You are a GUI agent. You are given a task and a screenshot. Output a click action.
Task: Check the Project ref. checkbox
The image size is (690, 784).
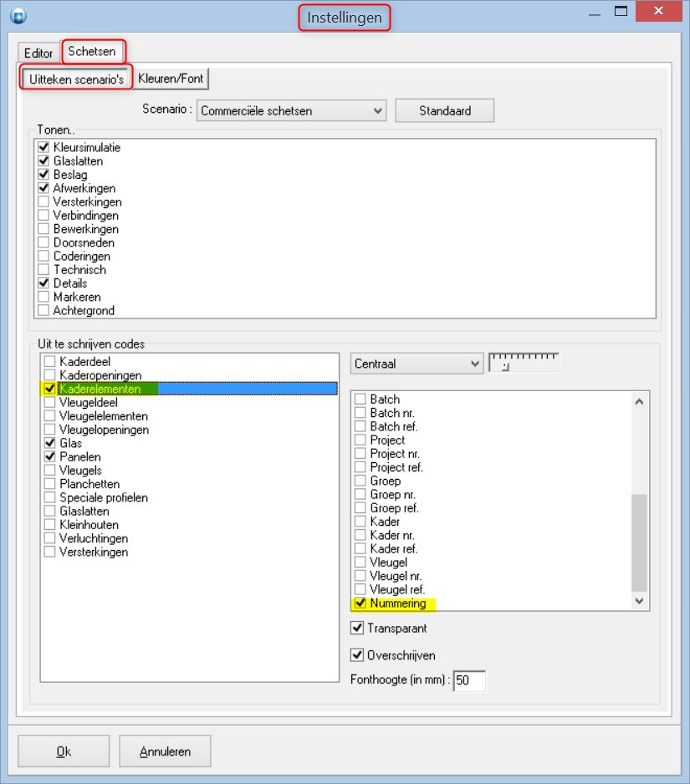click(360, 466)
